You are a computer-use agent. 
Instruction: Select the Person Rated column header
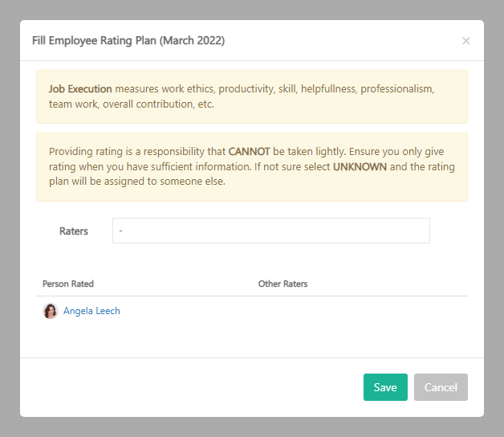tap(68, 284)
